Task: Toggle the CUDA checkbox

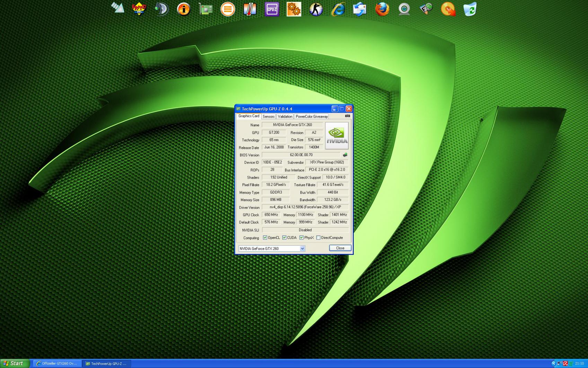Action: click(284, 238)
